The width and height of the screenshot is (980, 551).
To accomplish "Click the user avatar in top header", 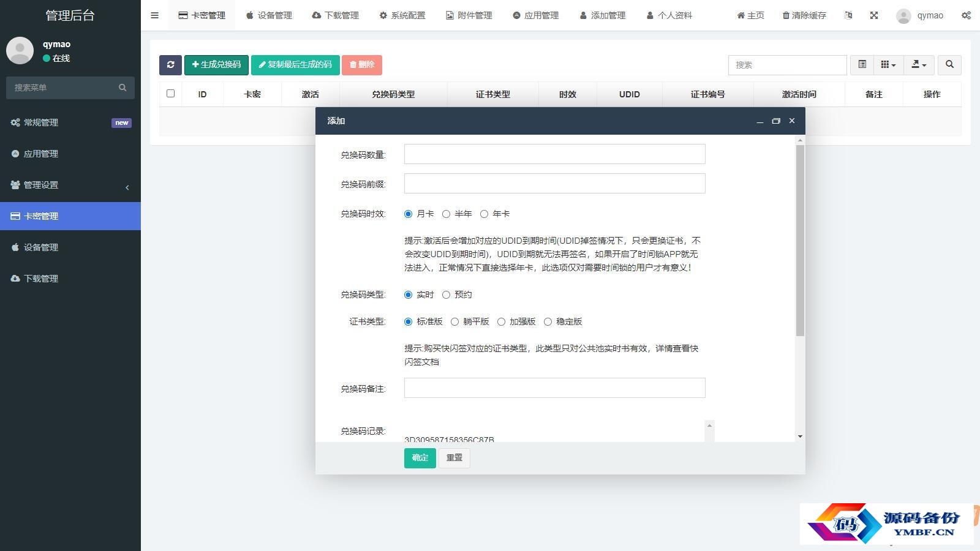I will (x=903, y=16).
